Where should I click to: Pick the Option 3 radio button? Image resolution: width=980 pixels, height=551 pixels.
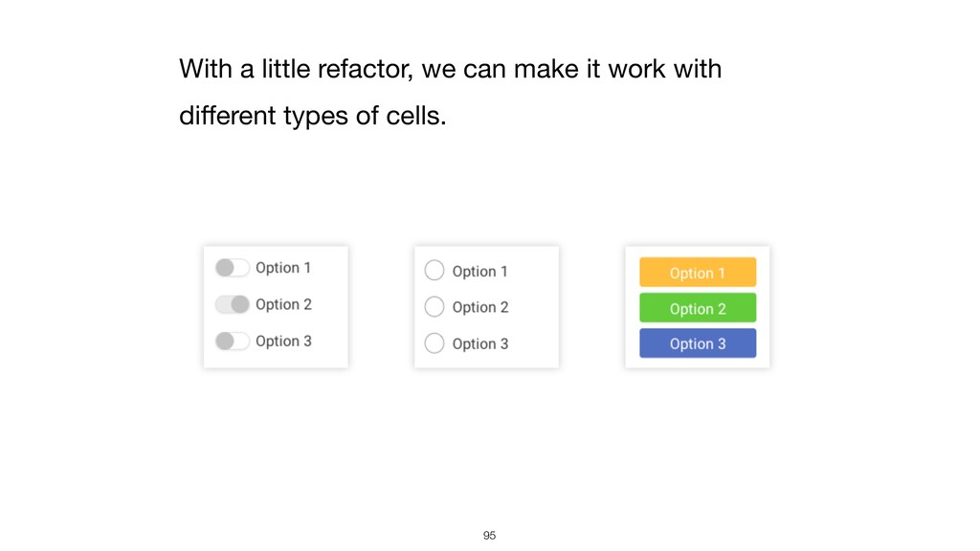434,343
